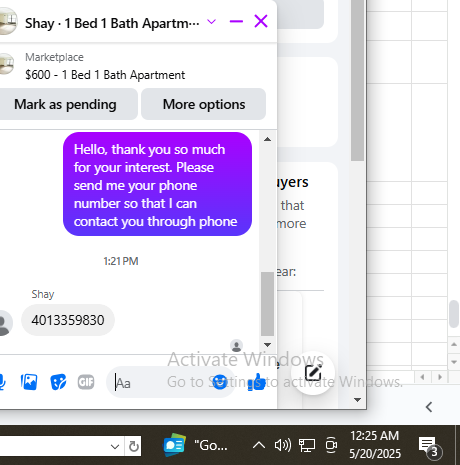This screenshot has height=465, width=460.
Task: Click the new message compose icon
Action: (313, 373)
